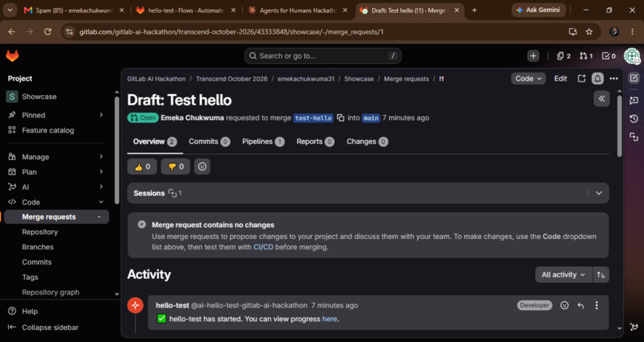Click the browser address bar URL
Viewport: 644px width, 342px height.
click(231, 32)
